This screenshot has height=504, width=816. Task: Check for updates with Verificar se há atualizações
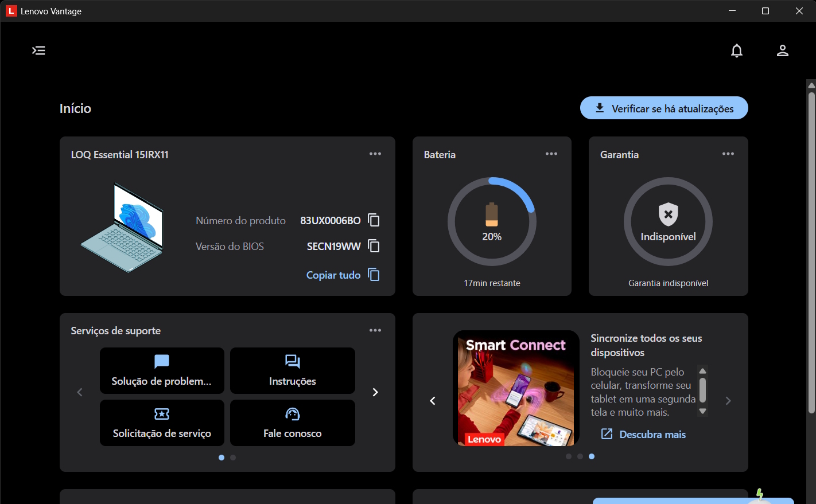(x=664, y=108)
